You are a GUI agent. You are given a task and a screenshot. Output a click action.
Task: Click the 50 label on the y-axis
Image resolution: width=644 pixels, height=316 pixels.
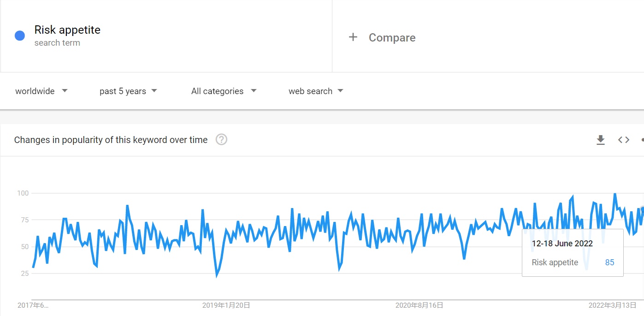coord(24,247)
